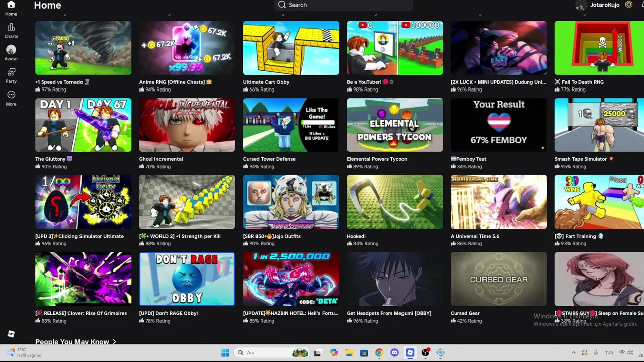Click the 'Ultimate Cart Obby' title text
Screen dimensions: 644x362
(266, 82)
